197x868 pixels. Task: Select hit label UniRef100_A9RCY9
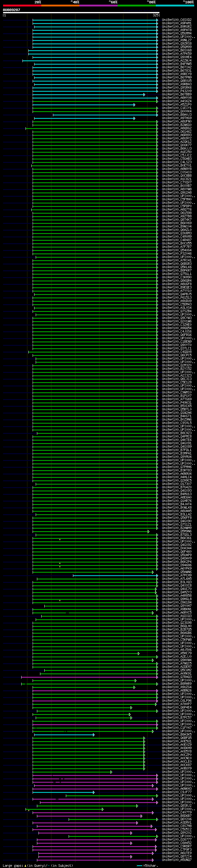(x=176, y=74)
